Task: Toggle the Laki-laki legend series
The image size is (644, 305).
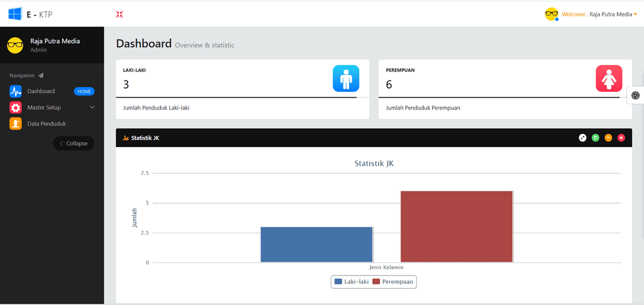Action: pos(352,282)
